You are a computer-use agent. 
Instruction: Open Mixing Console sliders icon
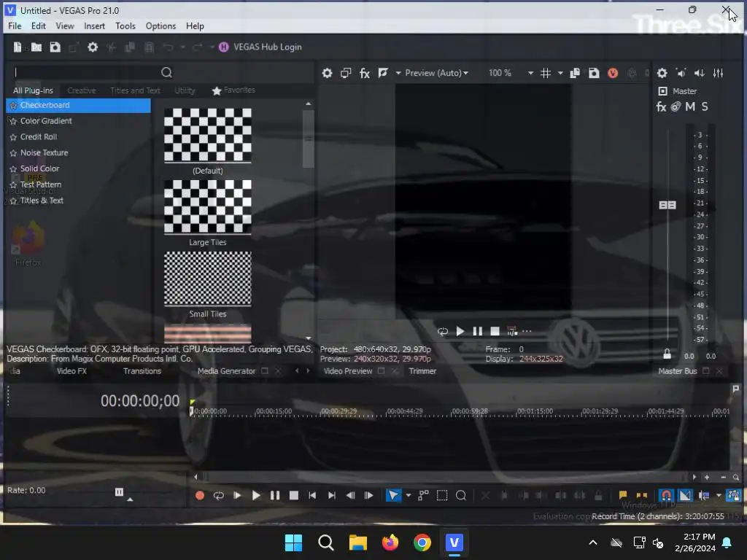point(719,74)
